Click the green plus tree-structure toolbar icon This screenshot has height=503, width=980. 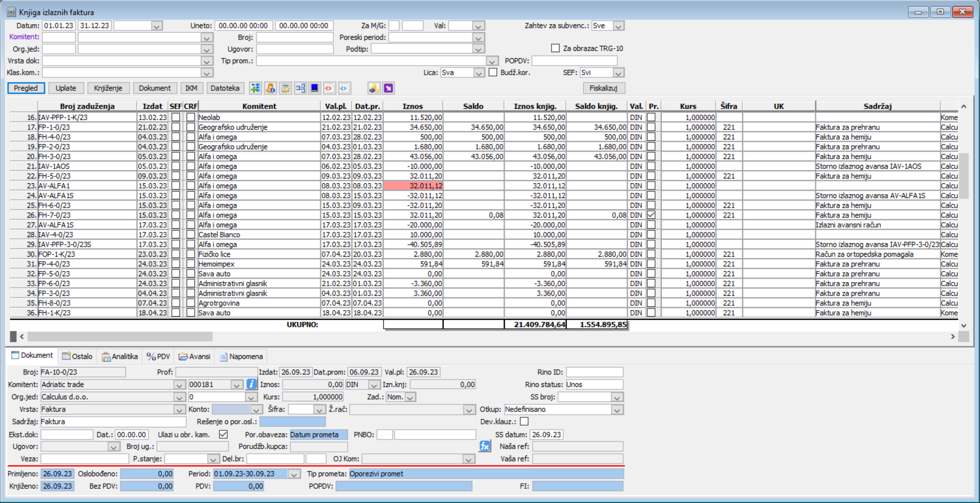pyautogui.click(x=255, y=88)
